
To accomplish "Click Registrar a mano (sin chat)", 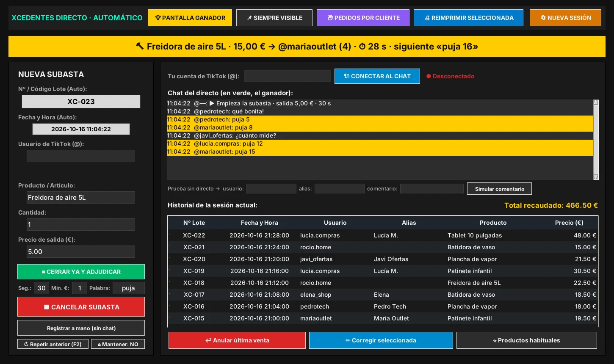I will click(81, 328).
